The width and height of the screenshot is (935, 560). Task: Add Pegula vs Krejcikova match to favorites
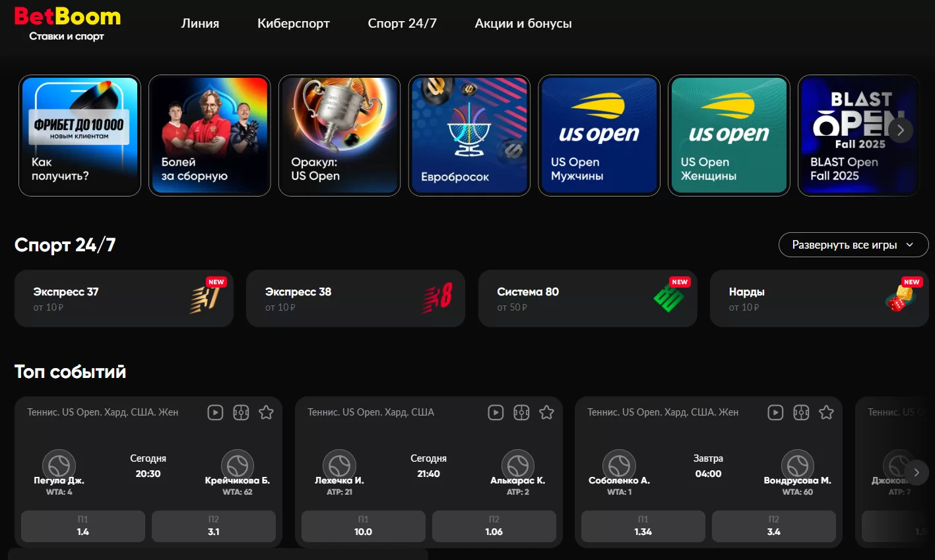click(266, 412)
